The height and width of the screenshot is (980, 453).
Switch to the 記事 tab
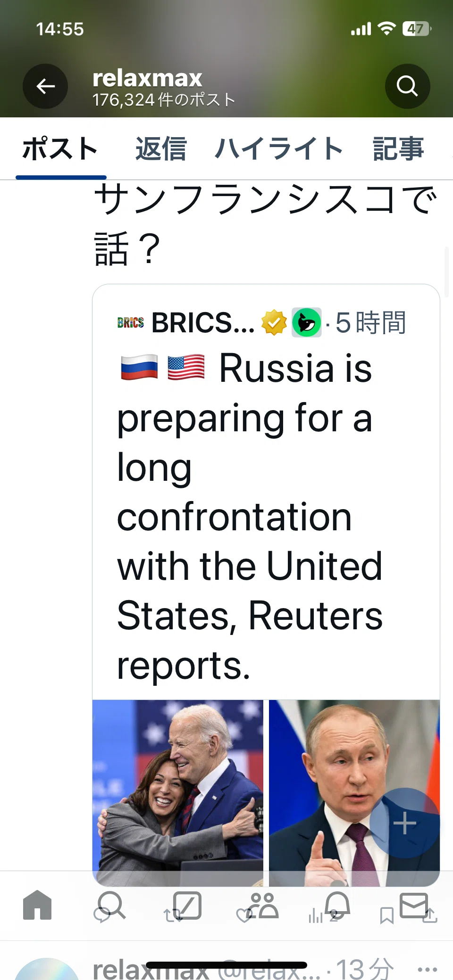[398, 149]
